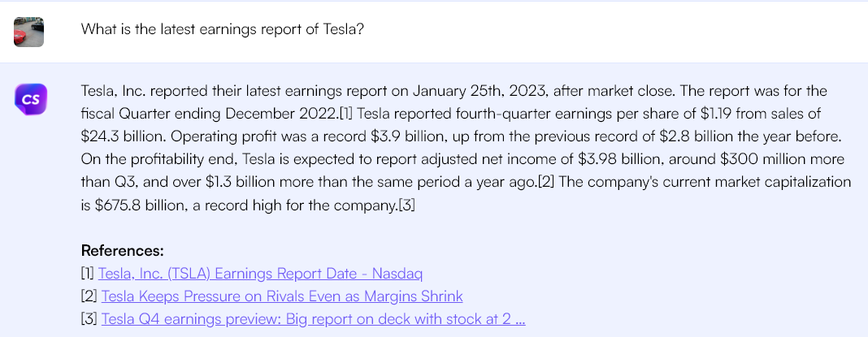Click inline citation [3] after 'for the company.'
The image size is (868, 337).
(x=406, y=205)
